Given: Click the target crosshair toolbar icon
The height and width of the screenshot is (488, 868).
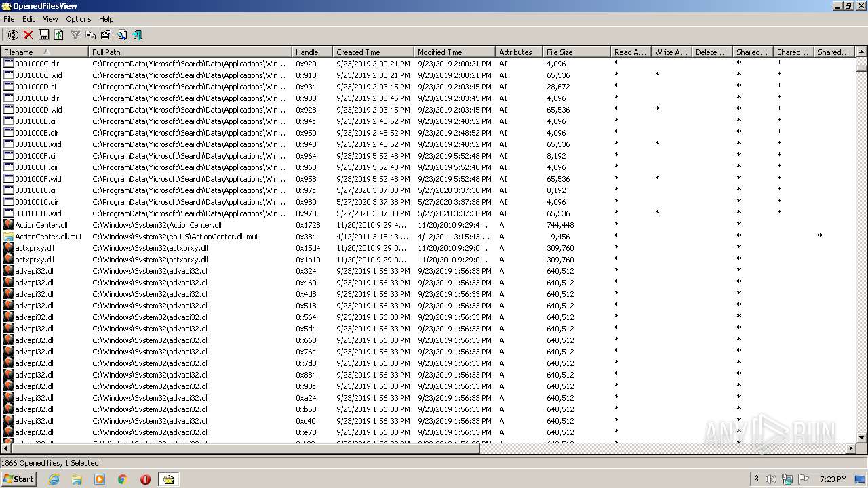Looking at the screenshot, I should [13, 35].
